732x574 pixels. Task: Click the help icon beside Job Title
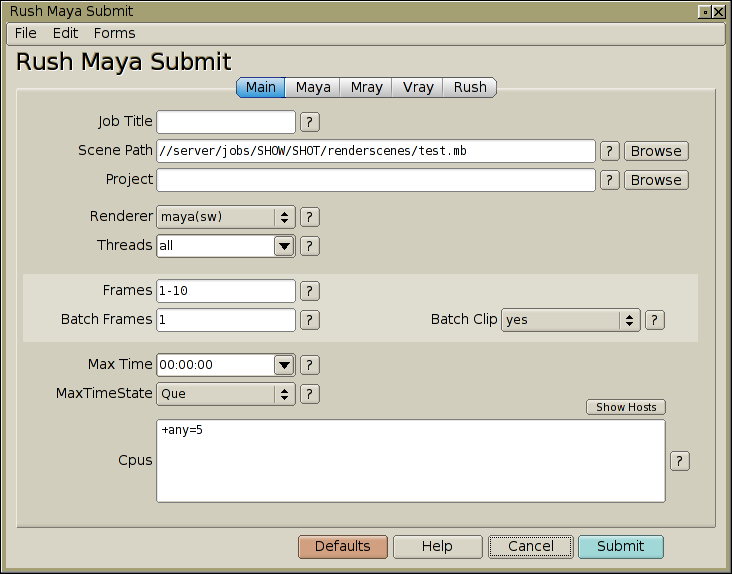click(x=310, y=122)
